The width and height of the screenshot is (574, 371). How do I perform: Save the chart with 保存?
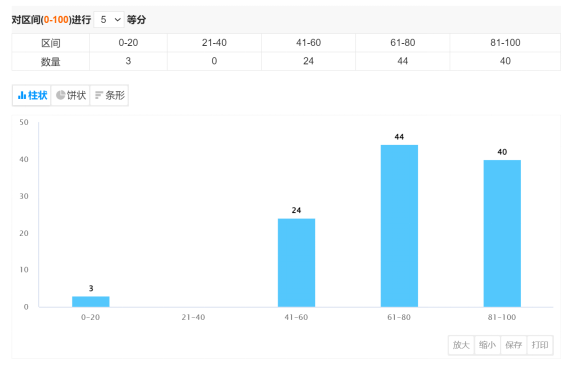coord(514,345)
